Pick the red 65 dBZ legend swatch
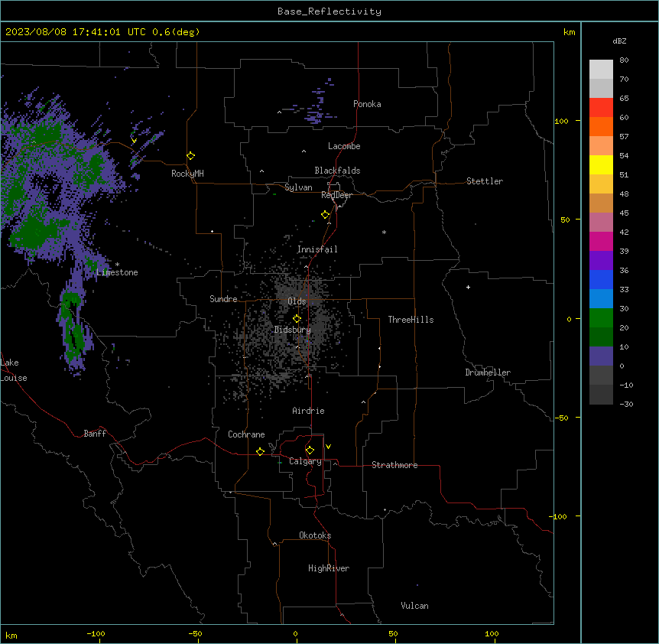 click(x=601, y=107)
